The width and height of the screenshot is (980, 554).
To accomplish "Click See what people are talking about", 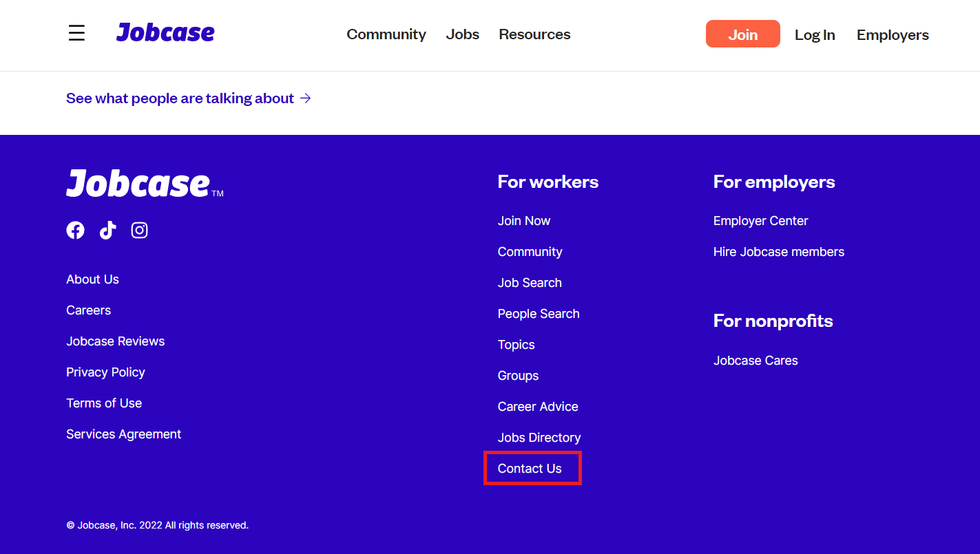I will point(179,98).
